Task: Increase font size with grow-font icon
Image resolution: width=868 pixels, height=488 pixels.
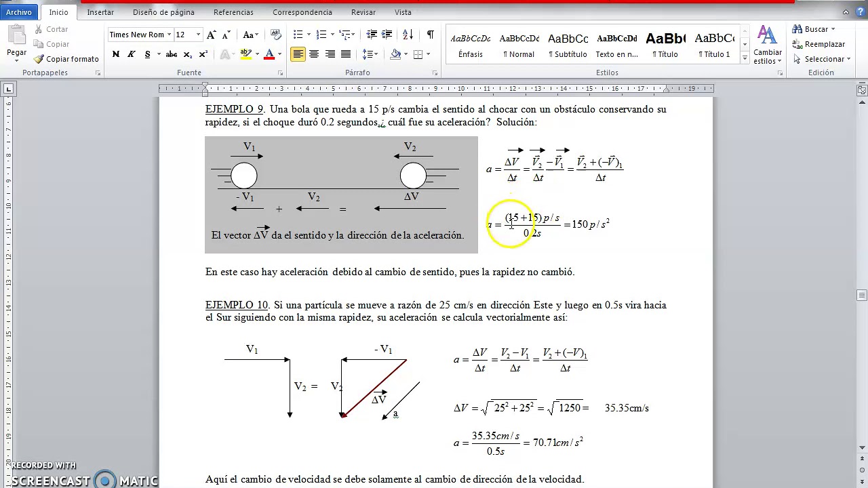Action: pos(211,35)
